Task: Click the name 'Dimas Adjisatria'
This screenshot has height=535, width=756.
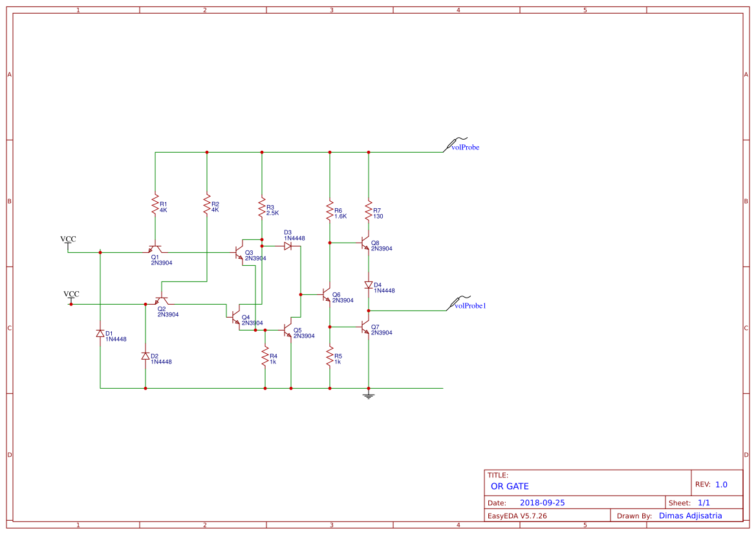Action: pyautogui.click(x=691, y=516)
